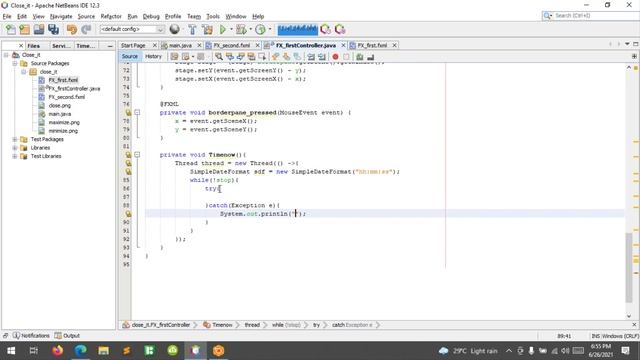Image resolution: width=640 pixels, height=360 pixels.
Task: Expand the Libraries node
Action: point(15,148)
